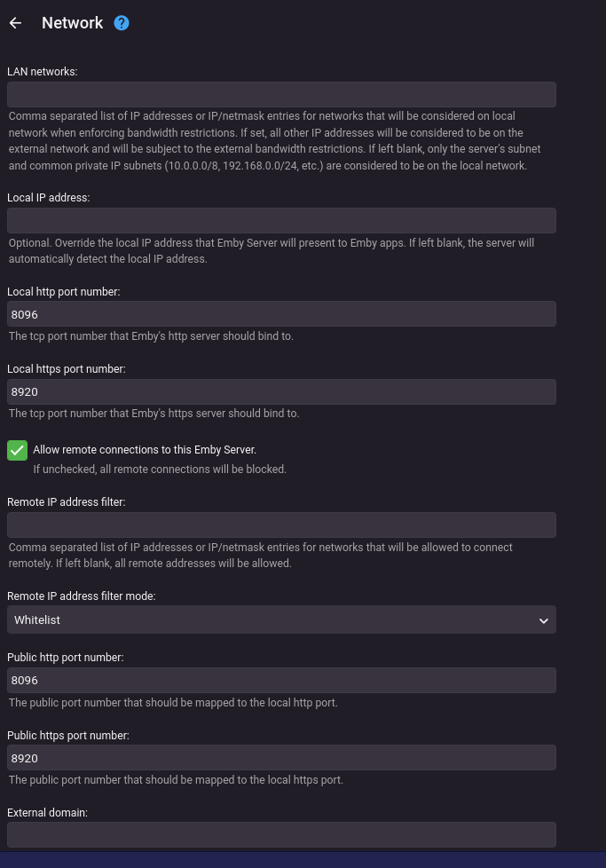Screen dimensions: 606x868
Task: Select the Public https port number field
Action: [281, 758]
